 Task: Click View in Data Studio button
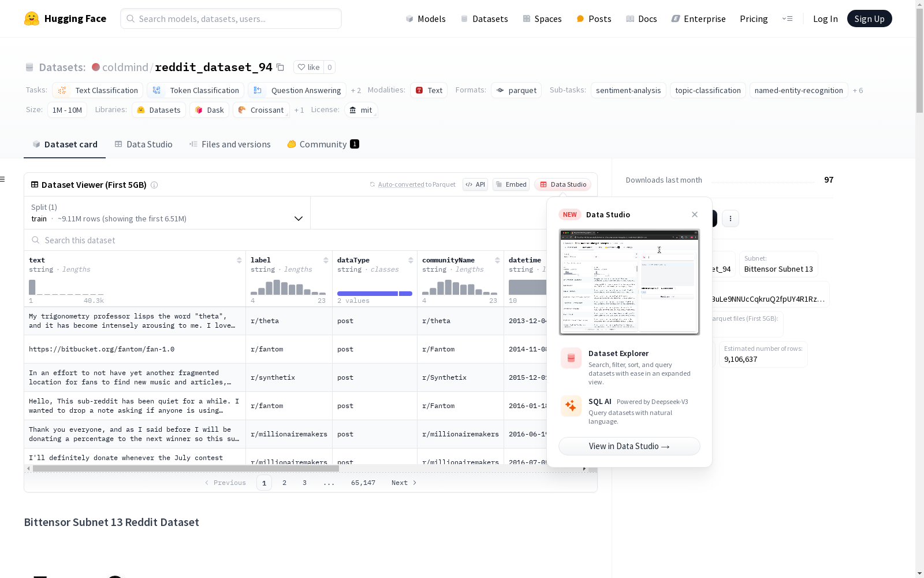(x=629, y=446)
